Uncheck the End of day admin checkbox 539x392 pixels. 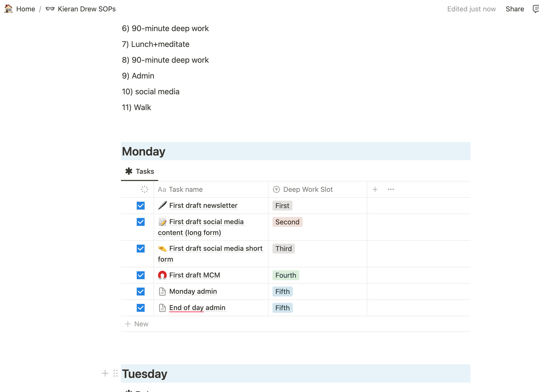[141, 308]
